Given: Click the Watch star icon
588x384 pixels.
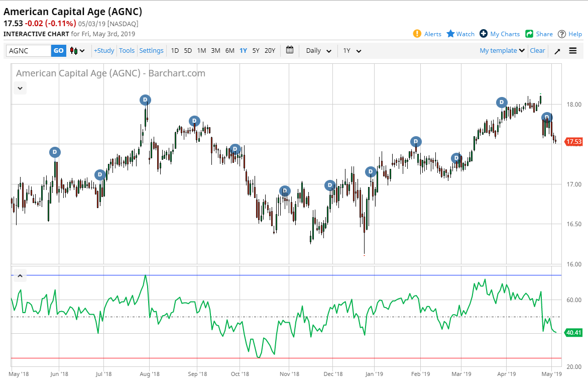Looking at the screenshot, I should 450,34.
